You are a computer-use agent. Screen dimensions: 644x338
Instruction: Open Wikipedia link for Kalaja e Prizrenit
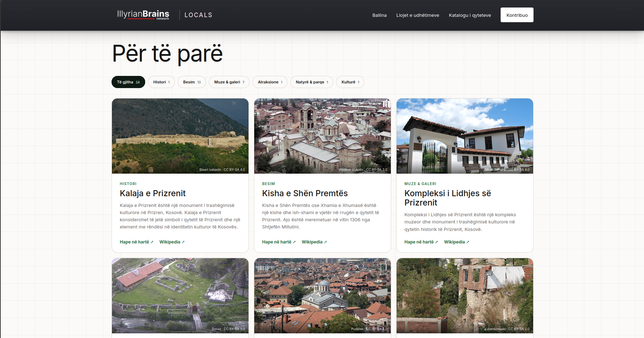click(x=172, y=242)
